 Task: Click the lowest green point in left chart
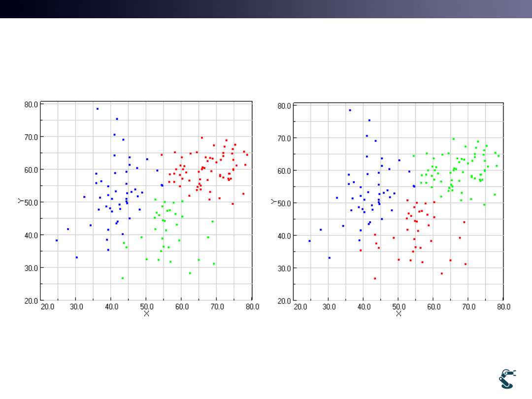[x=123, y=278]
